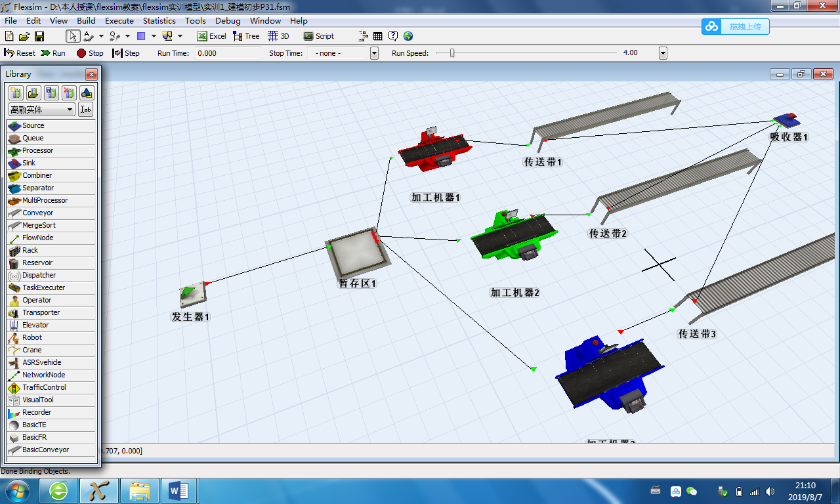This screenshot has width=840, height=504.
Task: Select the Processor object in Library
Action: 37,150
